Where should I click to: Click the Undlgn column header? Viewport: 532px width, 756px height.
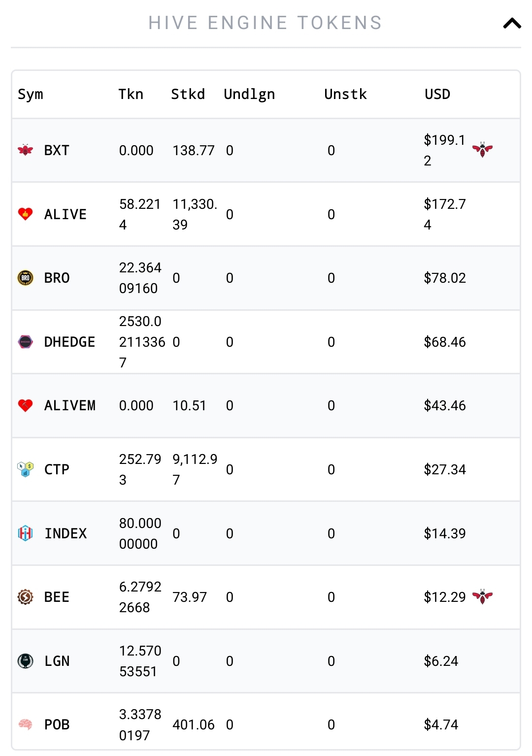tap(249, 94)
